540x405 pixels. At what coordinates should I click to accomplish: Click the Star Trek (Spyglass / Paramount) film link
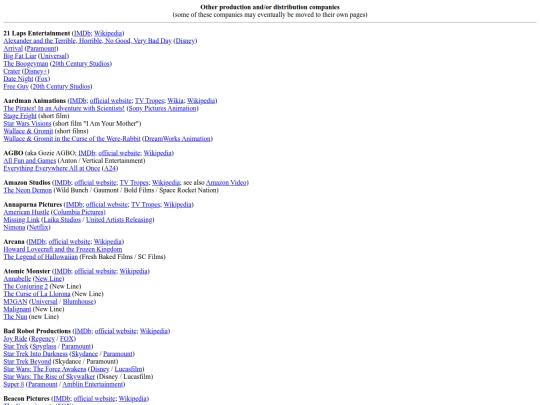coord(16,347)
